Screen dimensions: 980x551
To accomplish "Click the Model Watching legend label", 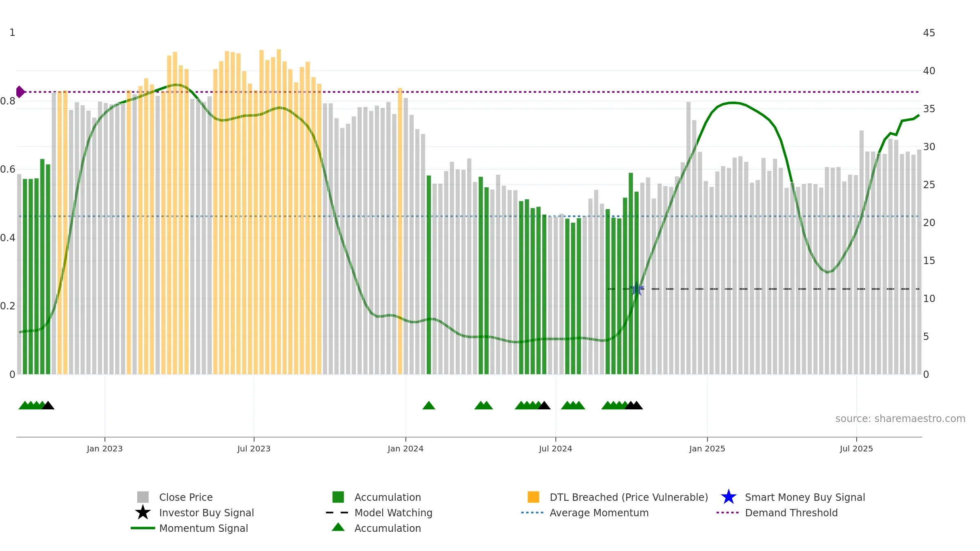I will [393, 513].
